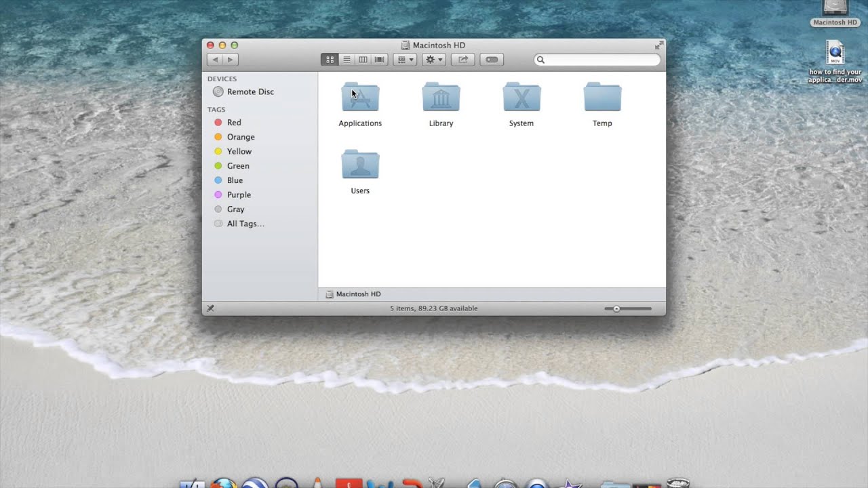Click the "5 items, 89.23 GB available" status text

pos(434,308)
